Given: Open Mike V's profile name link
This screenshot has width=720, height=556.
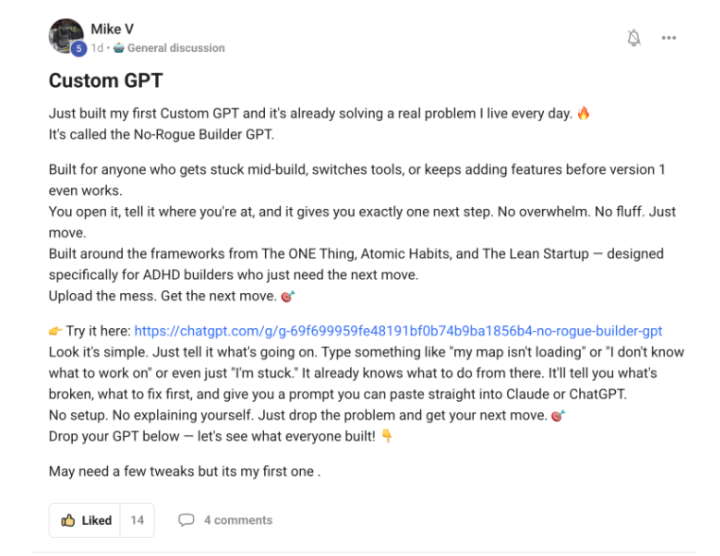Looking at the screenshot, I should [x=112, y=29].
